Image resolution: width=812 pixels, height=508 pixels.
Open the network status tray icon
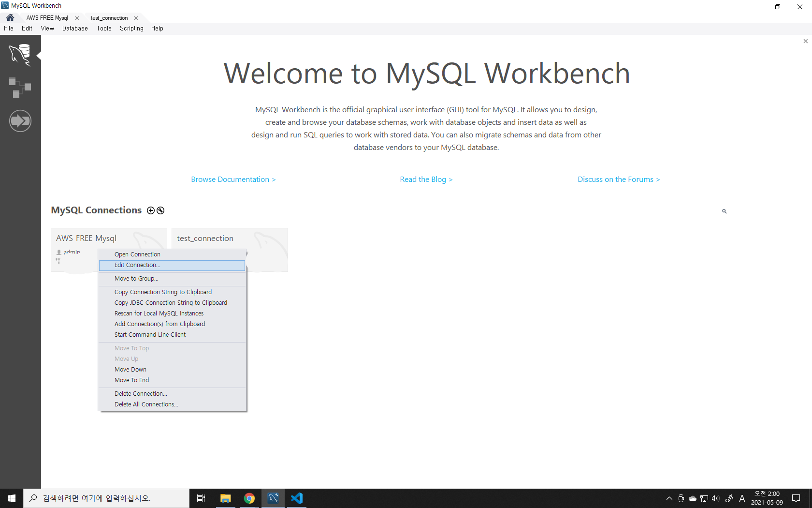click(x=704, y=498)
